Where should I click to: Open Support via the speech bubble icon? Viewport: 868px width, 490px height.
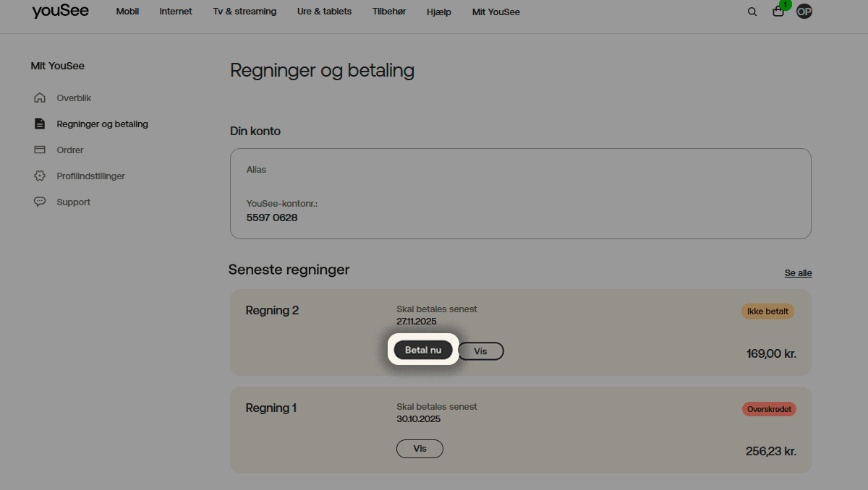(x=40, y=202)
